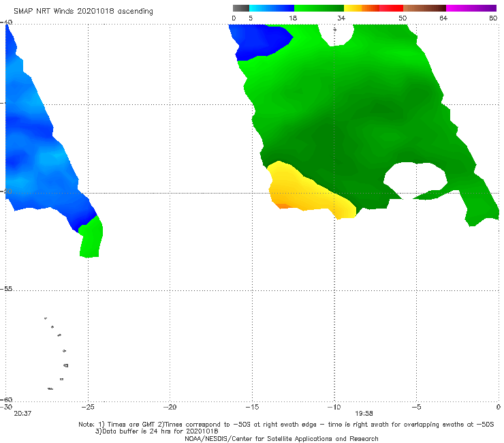
Task: Click the longitude label '-30'
Action: click(x=6, y=407)
